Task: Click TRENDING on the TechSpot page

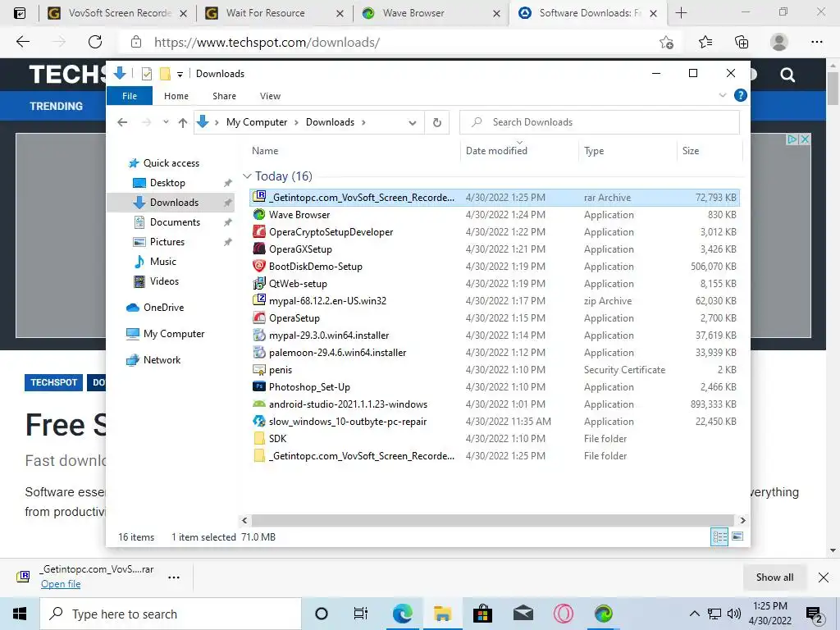Action: [x=57, y=106]
